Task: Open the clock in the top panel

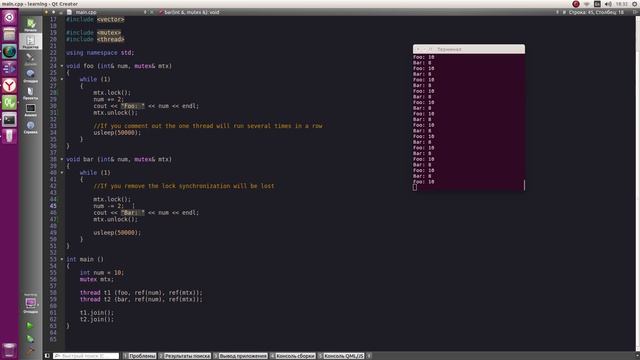Action: click(622, 4)
